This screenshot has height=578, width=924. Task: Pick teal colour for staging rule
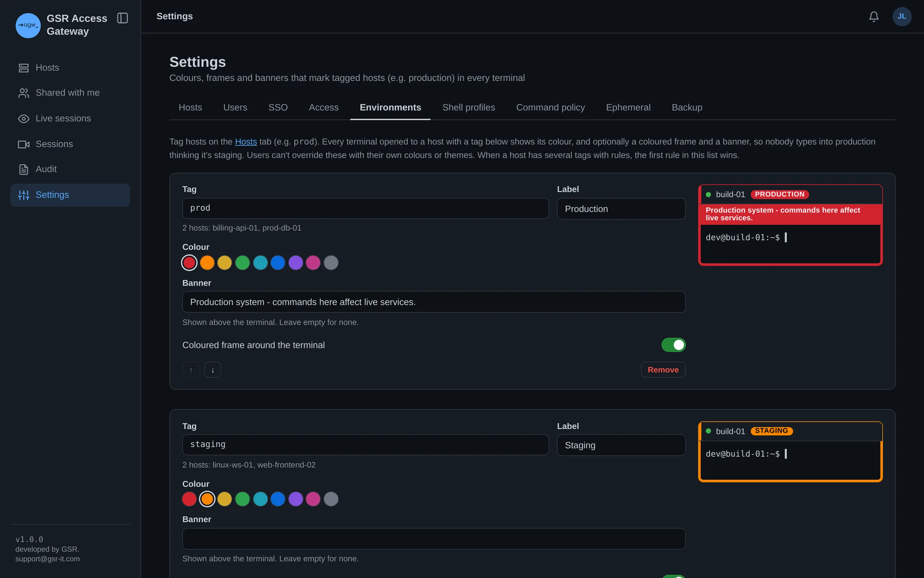(260, 499)
